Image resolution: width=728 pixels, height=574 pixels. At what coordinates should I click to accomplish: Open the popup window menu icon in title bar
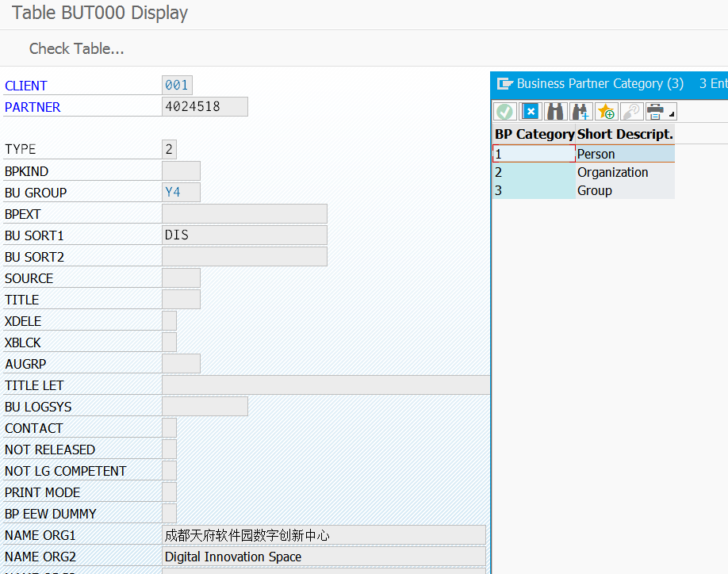coord(504,83)
